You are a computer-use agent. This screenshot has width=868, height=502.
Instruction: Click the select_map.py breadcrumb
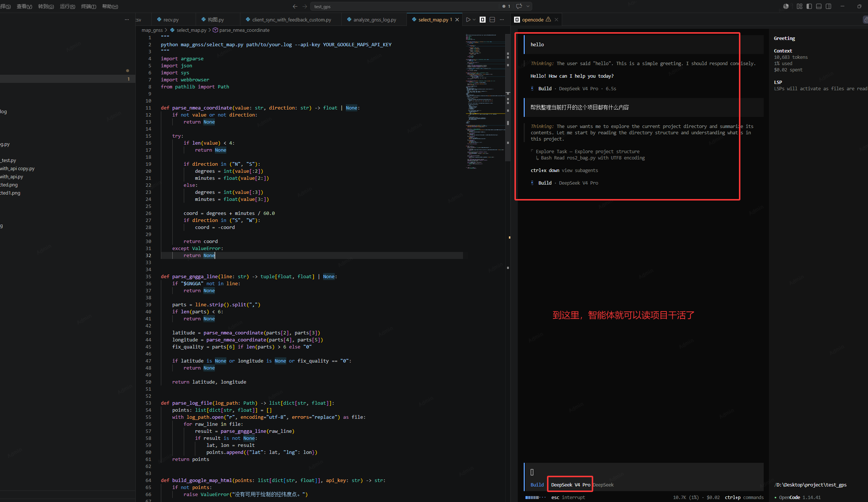188,30
